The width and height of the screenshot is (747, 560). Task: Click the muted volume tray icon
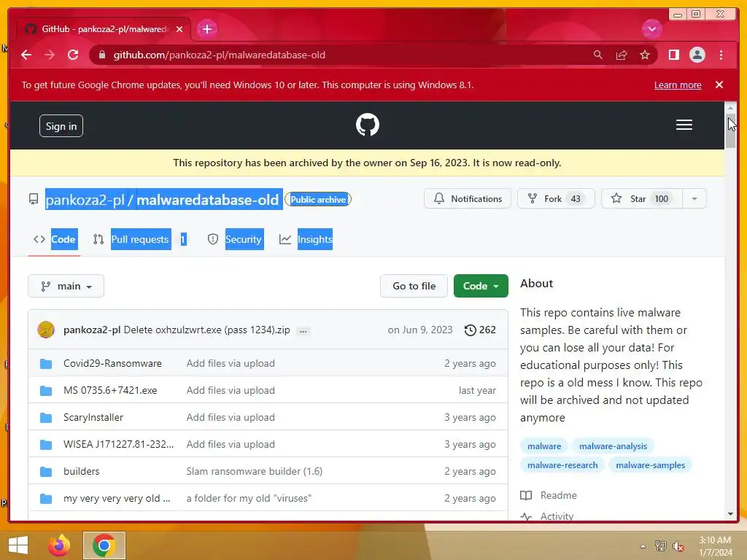pos(678,546)
